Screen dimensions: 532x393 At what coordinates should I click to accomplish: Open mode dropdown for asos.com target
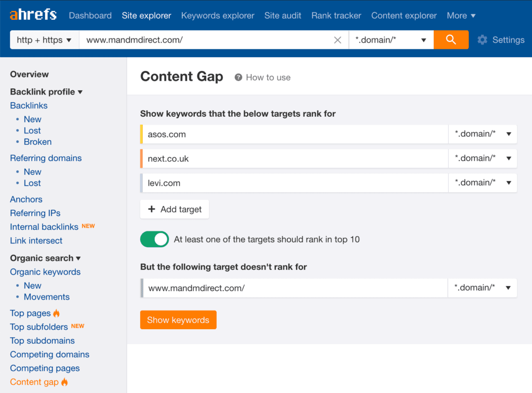tap(483, 134)
